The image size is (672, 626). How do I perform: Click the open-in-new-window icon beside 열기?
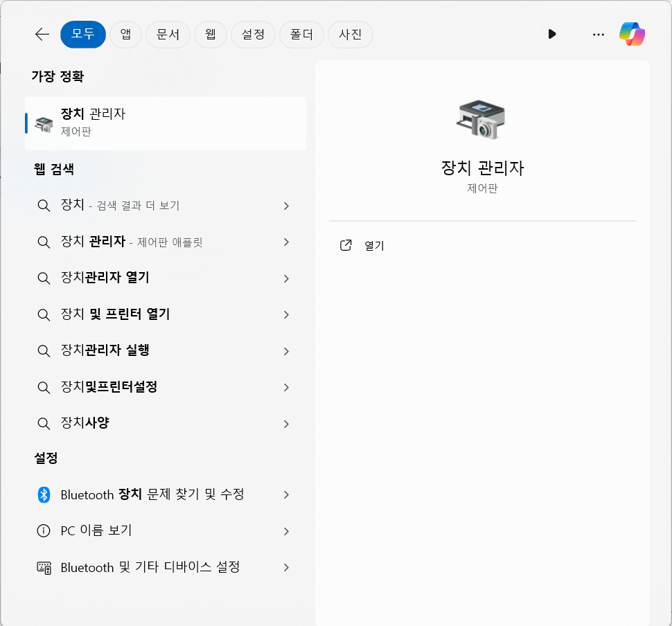pyautogui.click(x=346, y=245)
